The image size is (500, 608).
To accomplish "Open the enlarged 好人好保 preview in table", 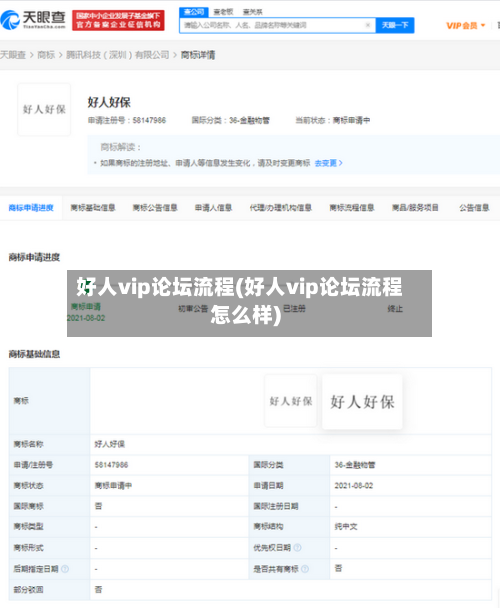I will click(x=362, y=402).
